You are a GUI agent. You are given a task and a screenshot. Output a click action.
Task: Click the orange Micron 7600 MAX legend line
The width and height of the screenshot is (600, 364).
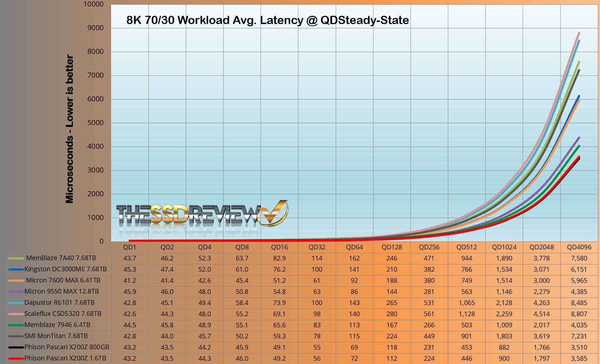point(16,281)
